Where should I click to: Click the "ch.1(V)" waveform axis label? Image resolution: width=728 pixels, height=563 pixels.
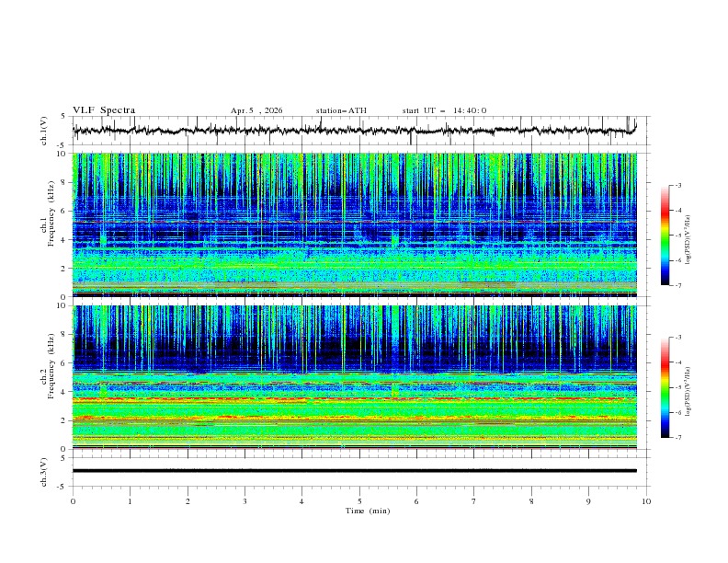[44, 131]
